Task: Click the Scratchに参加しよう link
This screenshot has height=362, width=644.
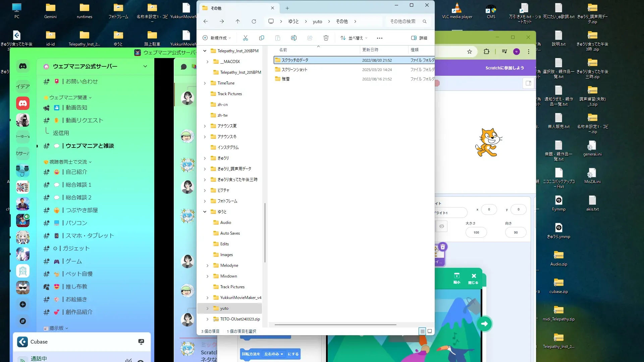Action: [504, 68]
